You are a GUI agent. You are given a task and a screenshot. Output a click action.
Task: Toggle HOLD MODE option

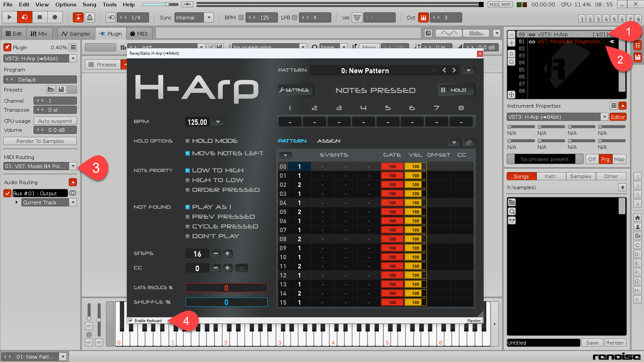click(188, 141)
